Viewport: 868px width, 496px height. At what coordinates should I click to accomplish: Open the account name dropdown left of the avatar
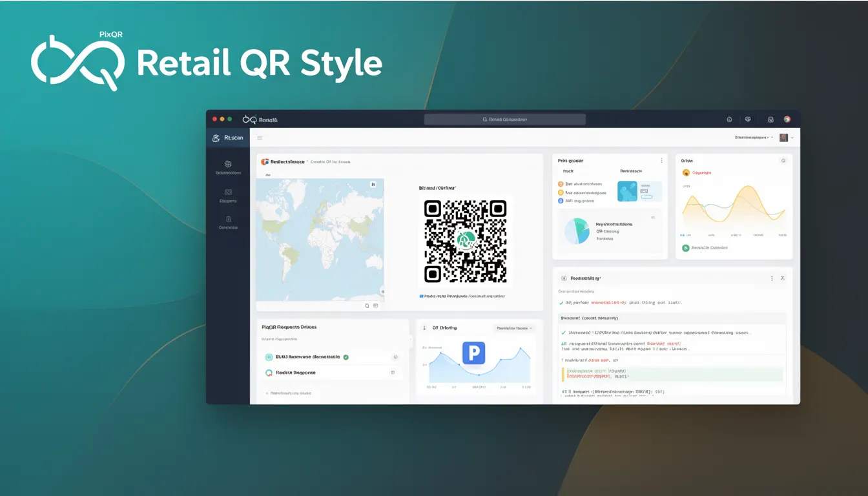(x=754, y=138)
